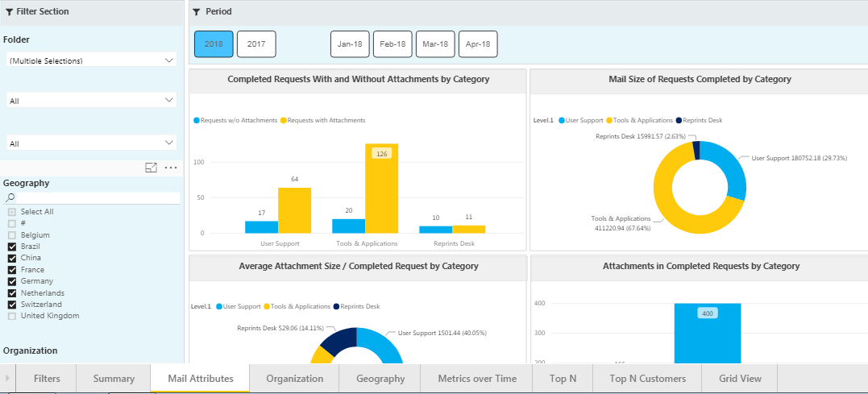
Task: Click 'Mail Size of Requests Completed by Category' title
Action: pos(700,79)
